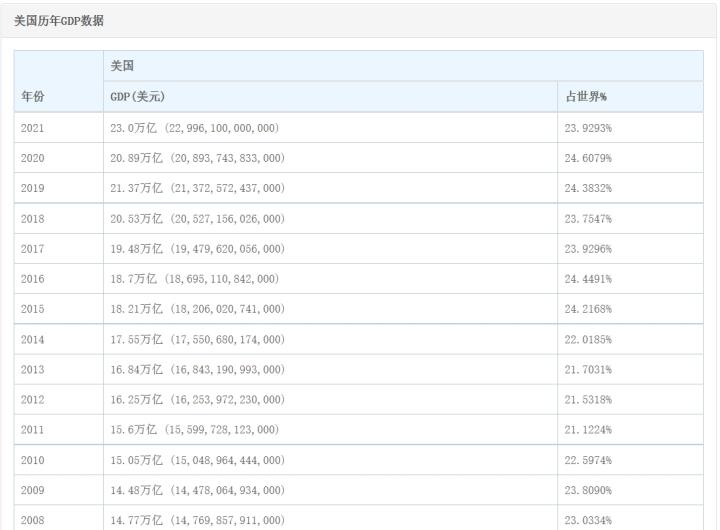Click the 23.9296% share value
The image size is (720, 530).
tap(588, 249)
